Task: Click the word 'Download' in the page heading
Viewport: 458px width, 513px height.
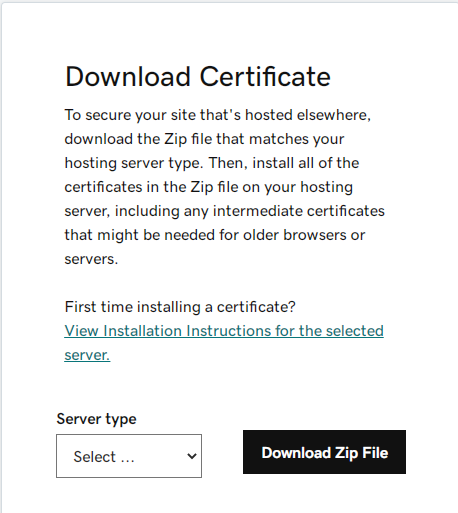Action: point(128,77)
